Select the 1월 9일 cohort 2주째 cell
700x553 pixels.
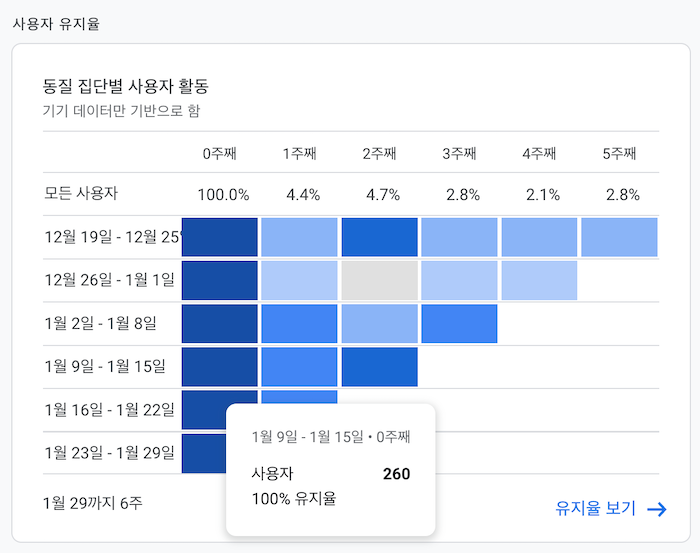pos(379,367)
